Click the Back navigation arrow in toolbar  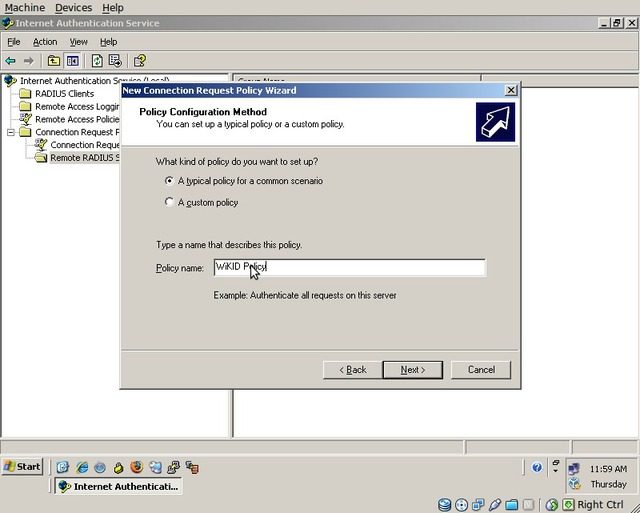[11, 61]
